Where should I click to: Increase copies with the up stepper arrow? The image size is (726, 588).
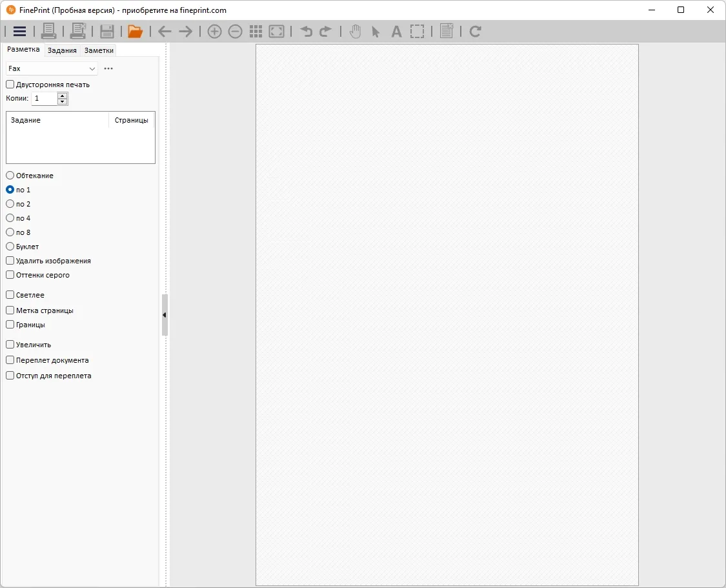click(63, 96)
